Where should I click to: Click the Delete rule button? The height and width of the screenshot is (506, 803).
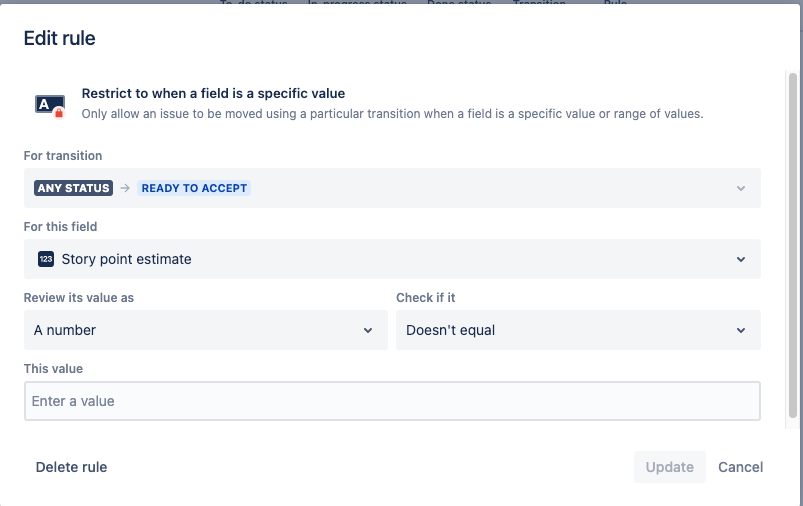[x=72, y=467]
